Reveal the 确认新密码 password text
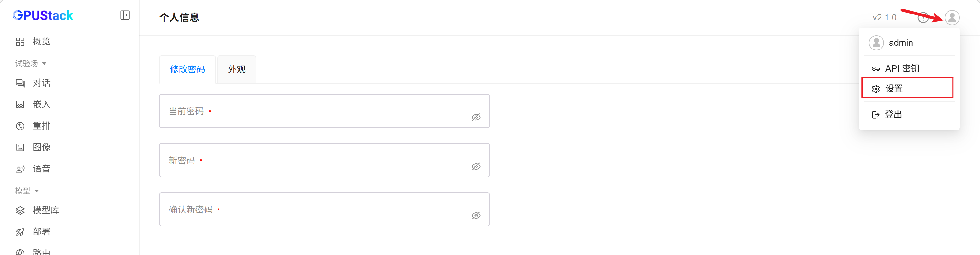The height and width of the screenshot is (255, 980). coord(476,216)
